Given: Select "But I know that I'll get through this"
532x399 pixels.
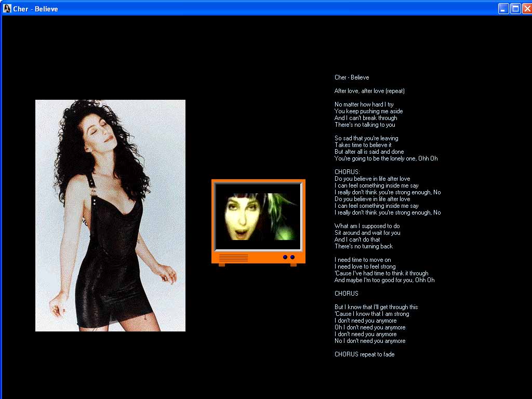Looking at the screenshot, I should pyautogui.click(x=376, y=307).
